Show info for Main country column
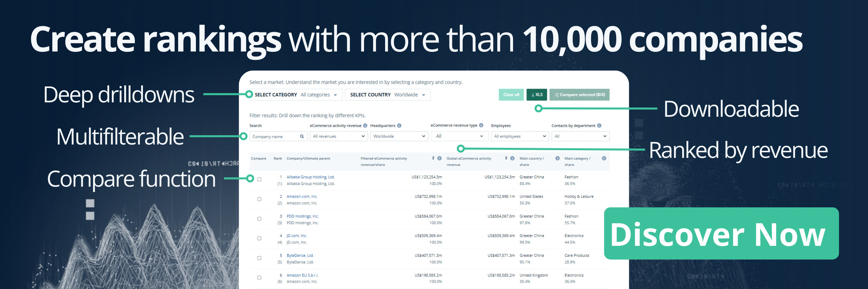The width and height of the screenshot is (868, 289). [557, 158]
